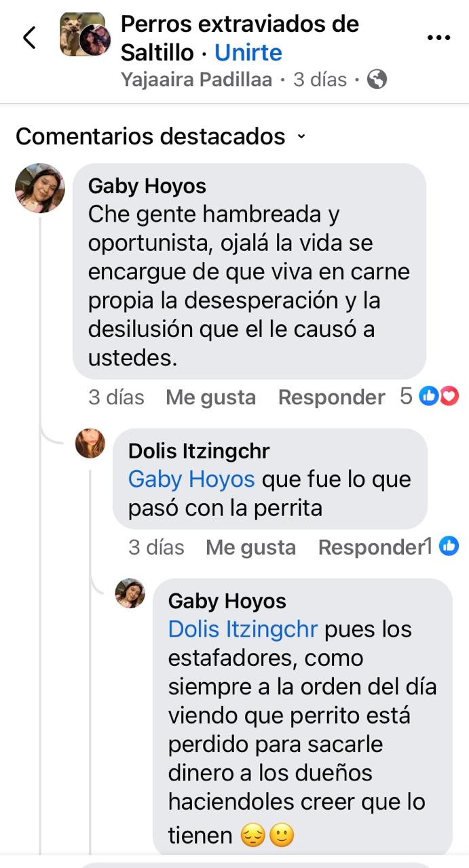This screenshot has height=868, width=469.
Task: Reply to Gaby Hoyos's top comment
Action: (x=331, y=397)
